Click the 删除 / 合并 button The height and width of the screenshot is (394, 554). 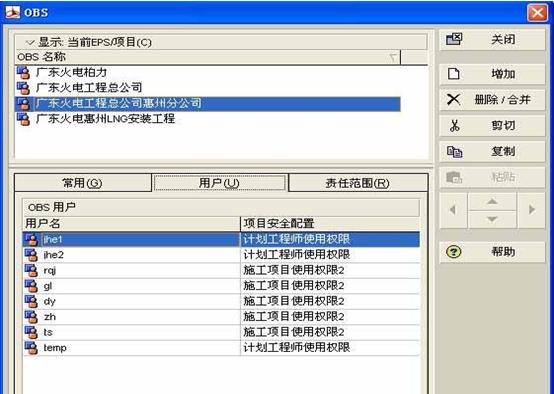click(492, 100)
